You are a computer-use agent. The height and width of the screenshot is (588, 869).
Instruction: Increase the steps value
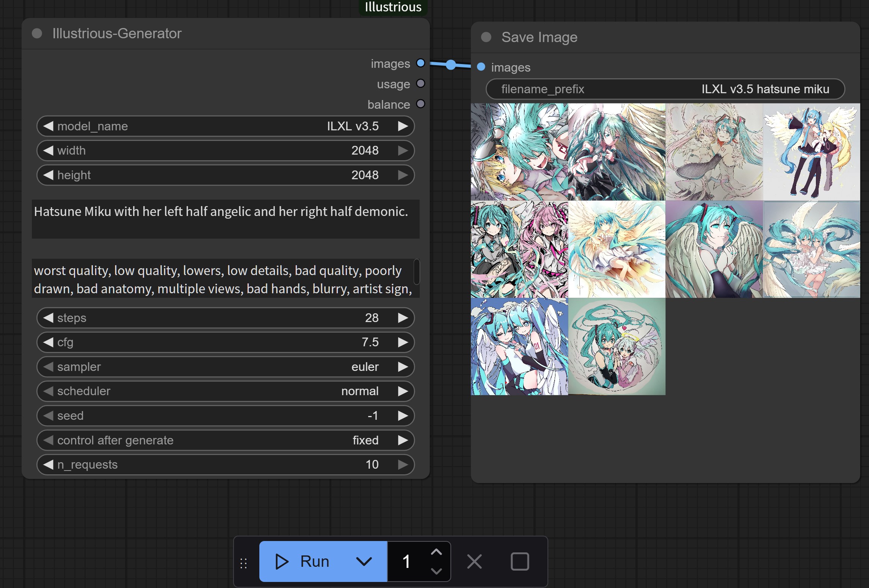tap(403, 318)
